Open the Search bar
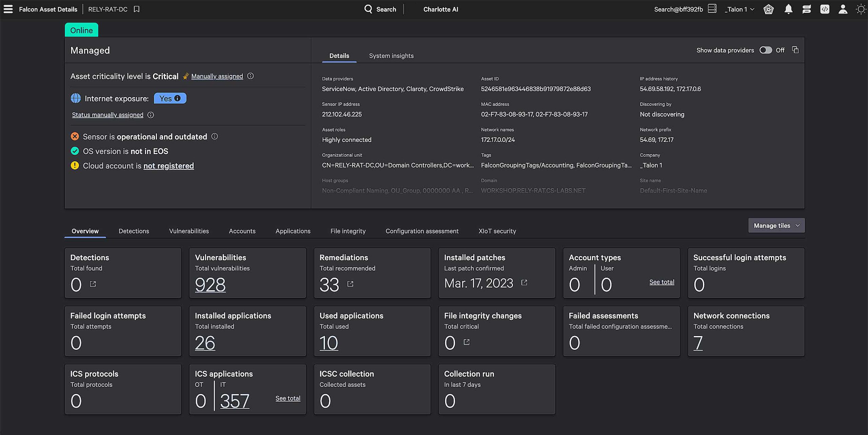Viewport: 868px width, 435px height. 380,9
